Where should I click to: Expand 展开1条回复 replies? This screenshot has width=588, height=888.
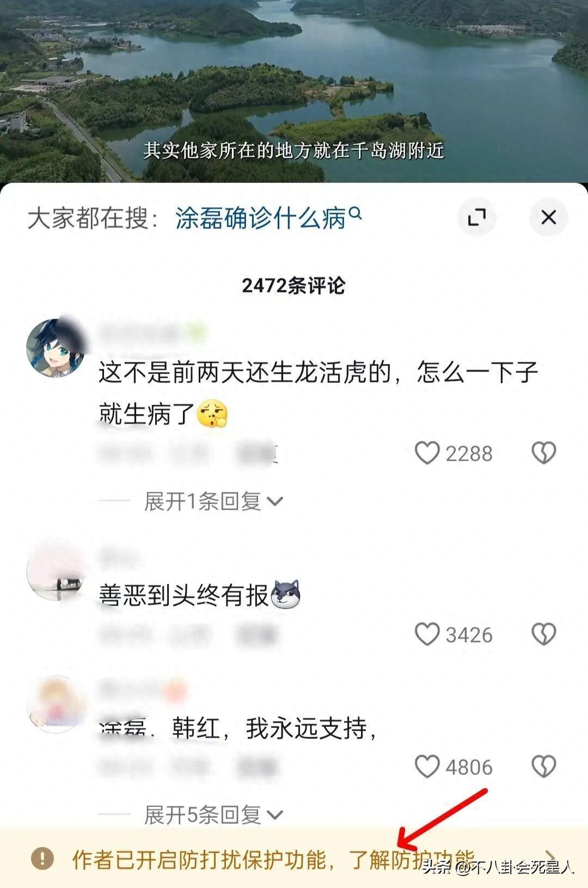point(213,501)
